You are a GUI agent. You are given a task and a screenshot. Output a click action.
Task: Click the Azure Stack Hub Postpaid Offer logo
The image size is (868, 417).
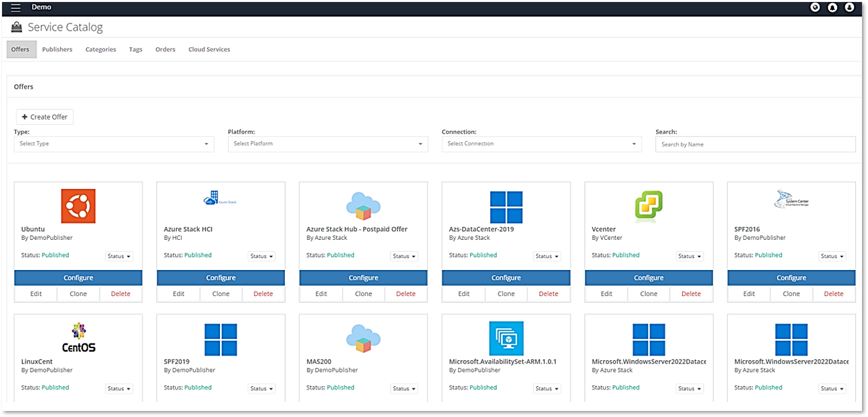pyautogui.click(x=363, y=206)
